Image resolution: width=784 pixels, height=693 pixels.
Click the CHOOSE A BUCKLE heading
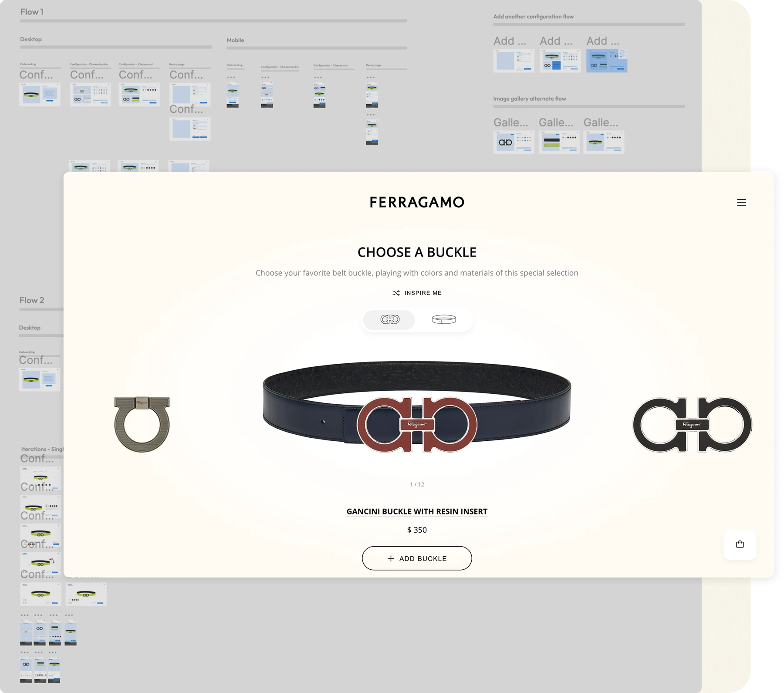417,252
